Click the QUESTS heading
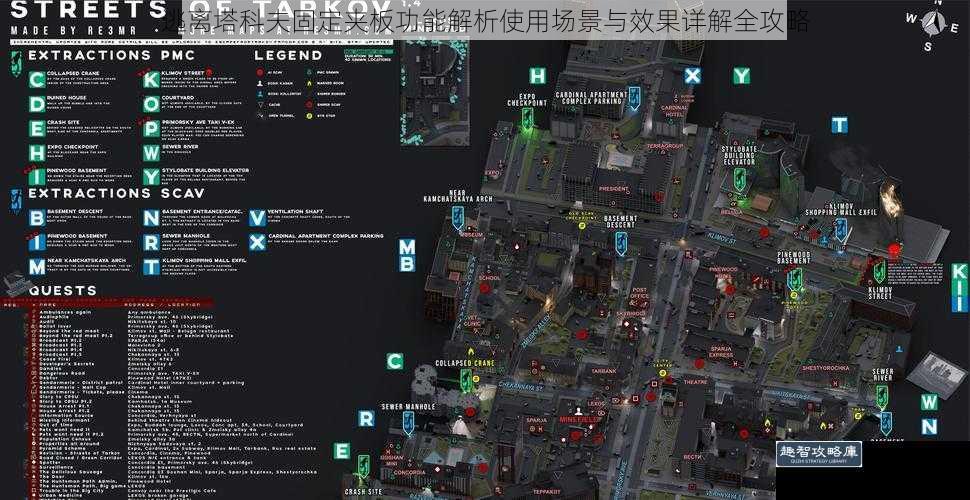970x500 pixels. click(62, 291)
